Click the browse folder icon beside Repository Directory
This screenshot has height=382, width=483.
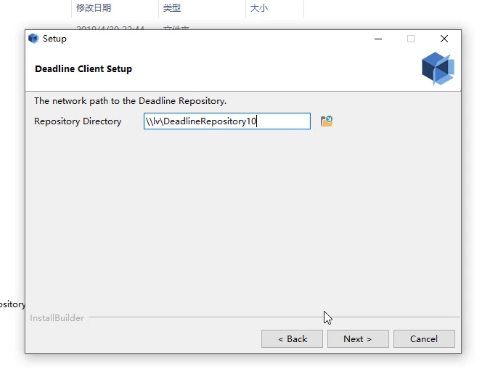326,121
